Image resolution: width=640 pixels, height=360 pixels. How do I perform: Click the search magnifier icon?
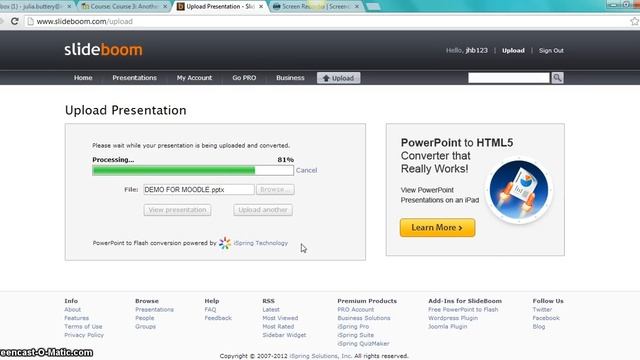[557, 78]
